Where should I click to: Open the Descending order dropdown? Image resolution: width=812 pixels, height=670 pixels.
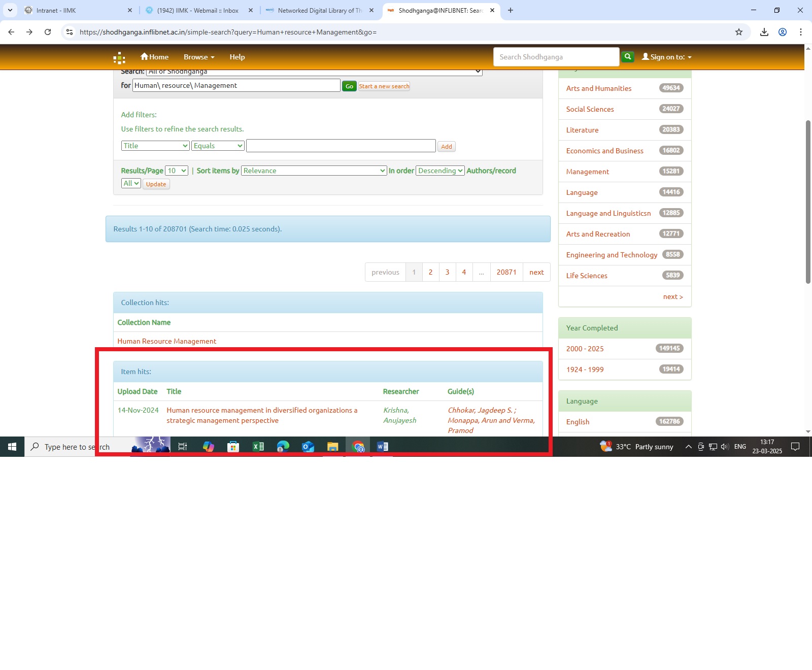(440, 171)
